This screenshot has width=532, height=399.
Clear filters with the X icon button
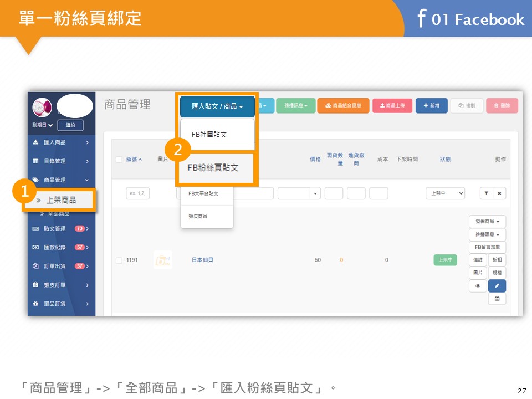coord(499,193)
